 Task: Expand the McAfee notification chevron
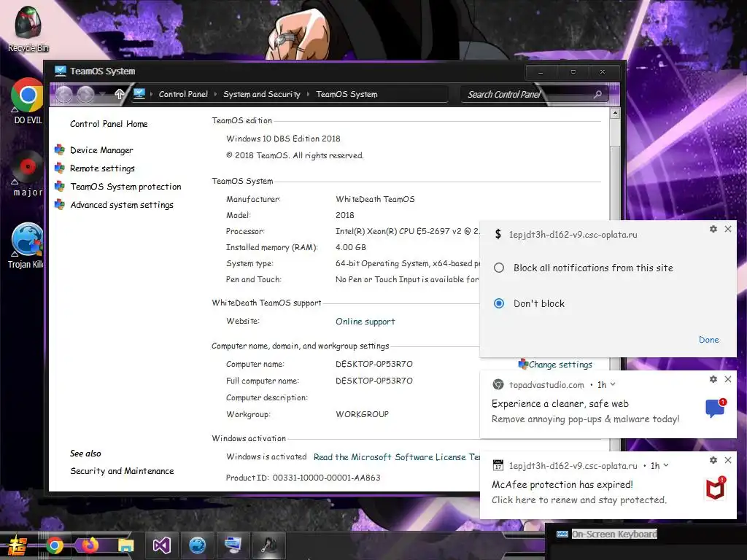666,465
